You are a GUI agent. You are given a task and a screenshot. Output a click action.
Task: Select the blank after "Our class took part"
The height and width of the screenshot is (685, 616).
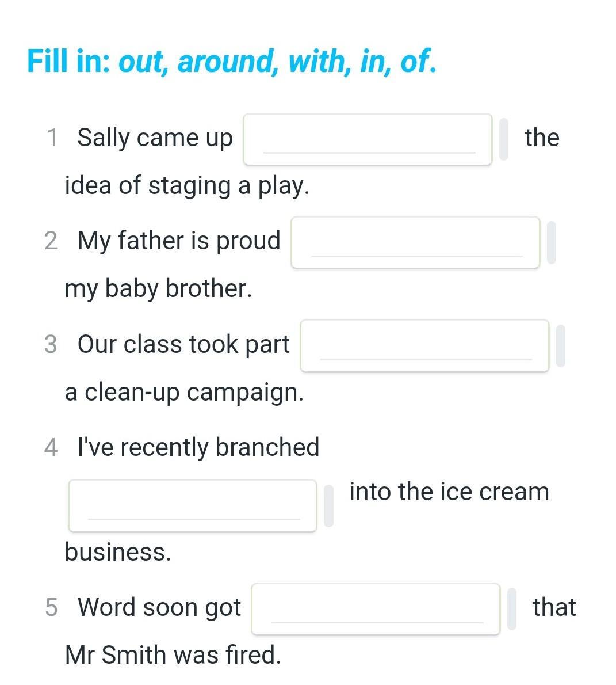pos(424,346)
